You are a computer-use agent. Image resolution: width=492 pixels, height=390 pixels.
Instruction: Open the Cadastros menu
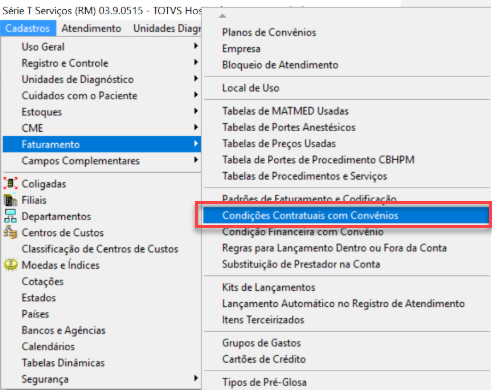point(28,28)
